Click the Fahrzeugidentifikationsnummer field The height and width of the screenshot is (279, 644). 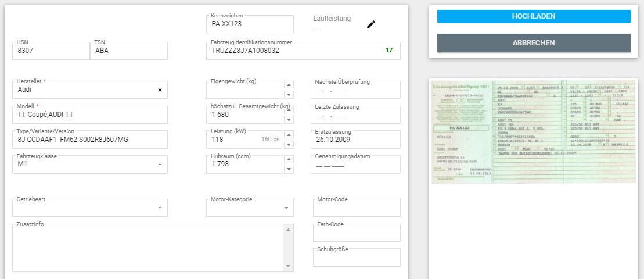303,51
